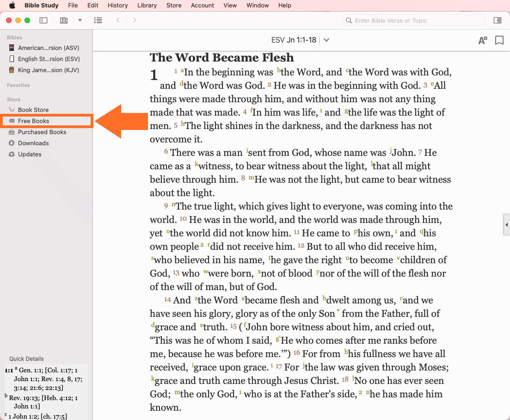This screenshot has width=510, height=420.
Task: Open the font size settings icon
Action: click(x=482, y=41)
